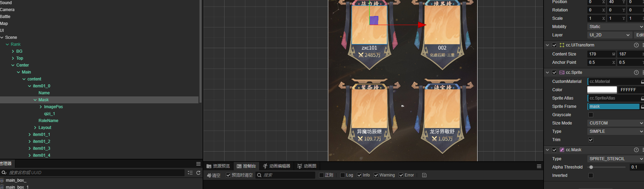Disable the cc.Mask component checkbox
This screenshot has width=644, height=189.
coord(554,150)
